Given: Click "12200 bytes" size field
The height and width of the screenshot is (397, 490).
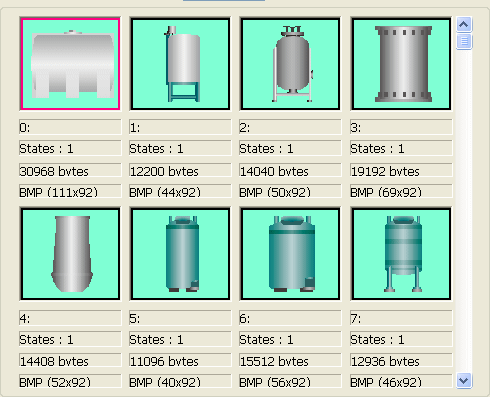Looking at the screenshot, I should click(x=180, y=170).
